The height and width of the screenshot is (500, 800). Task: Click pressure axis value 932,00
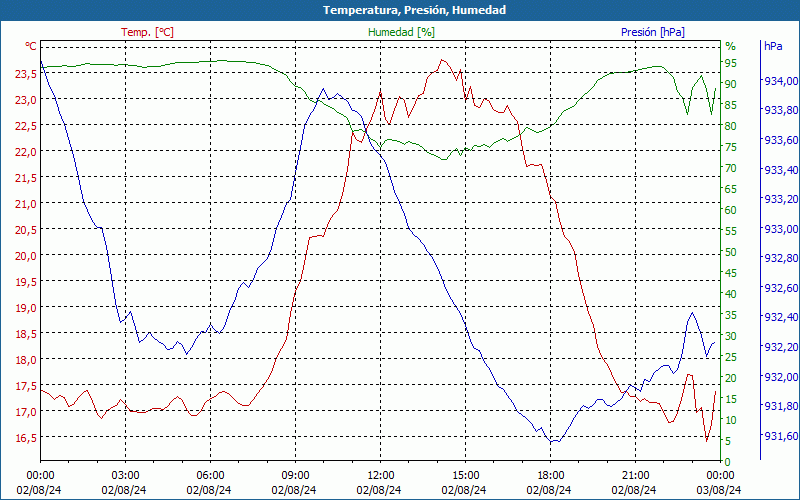(781, 377)
